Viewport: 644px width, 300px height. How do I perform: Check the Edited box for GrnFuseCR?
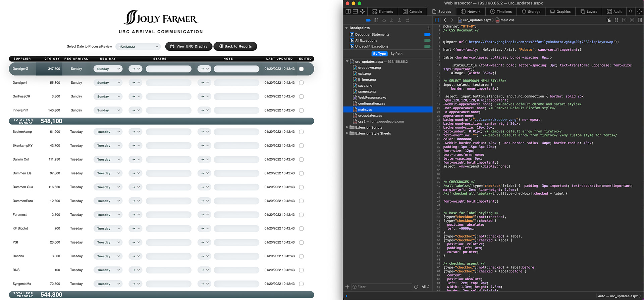[301, 96]
